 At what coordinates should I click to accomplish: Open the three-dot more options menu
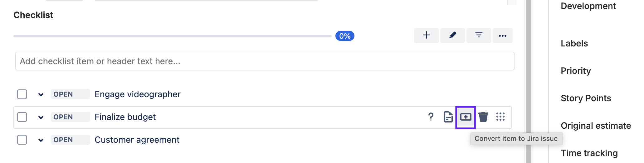tap(502, 36)
